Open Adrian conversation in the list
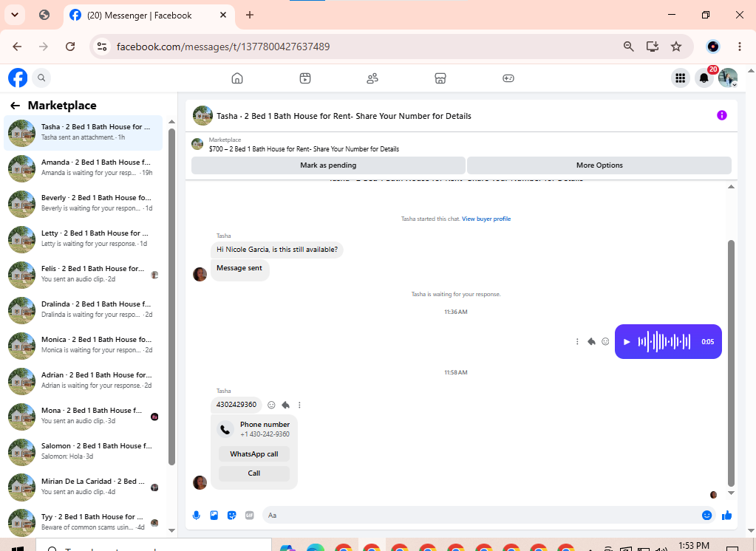 tap(83, 380)
